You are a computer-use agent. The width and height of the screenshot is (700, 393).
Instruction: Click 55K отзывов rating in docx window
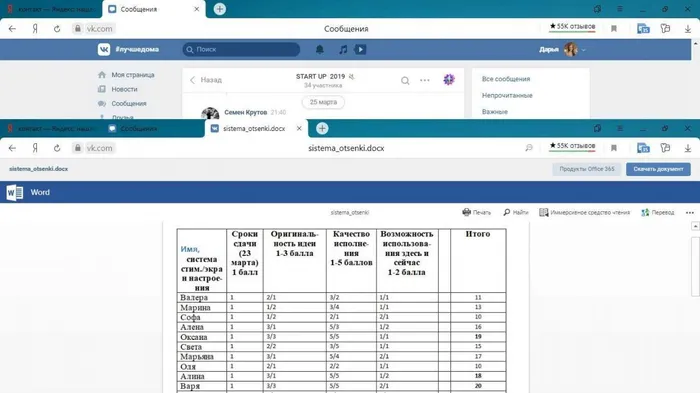572,146
